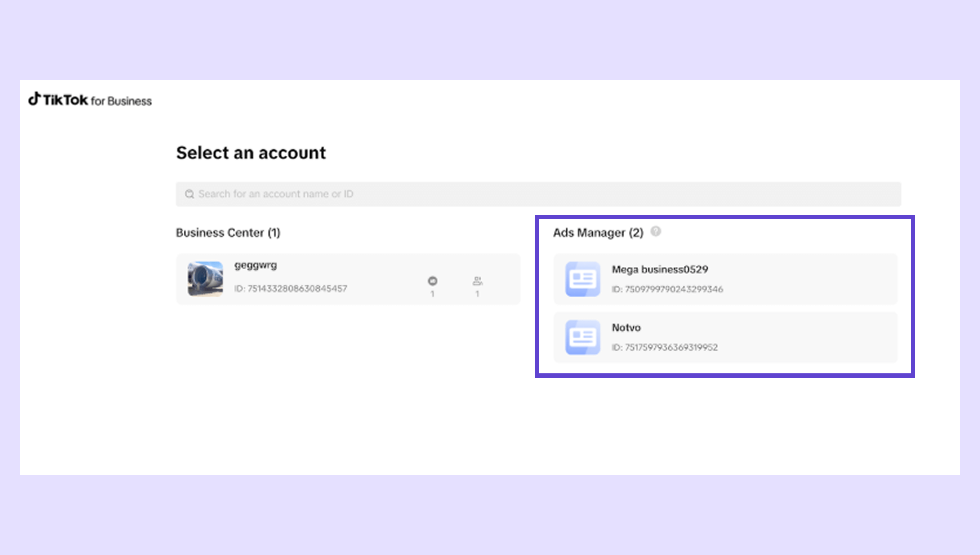Image resolution: width=980 pixels, height=555 pixels.
Task: Click the TikTok note logo icon
Action: click(x=34, y=98)
